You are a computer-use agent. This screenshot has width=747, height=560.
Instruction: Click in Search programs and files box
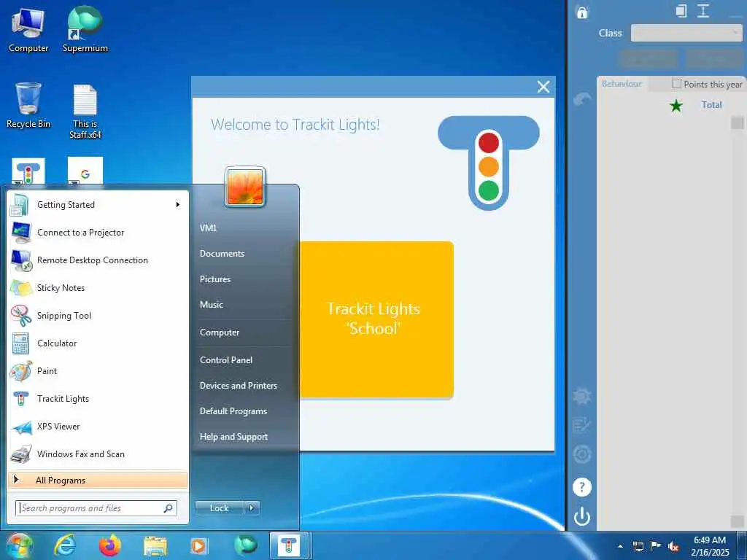click(96, 508)
